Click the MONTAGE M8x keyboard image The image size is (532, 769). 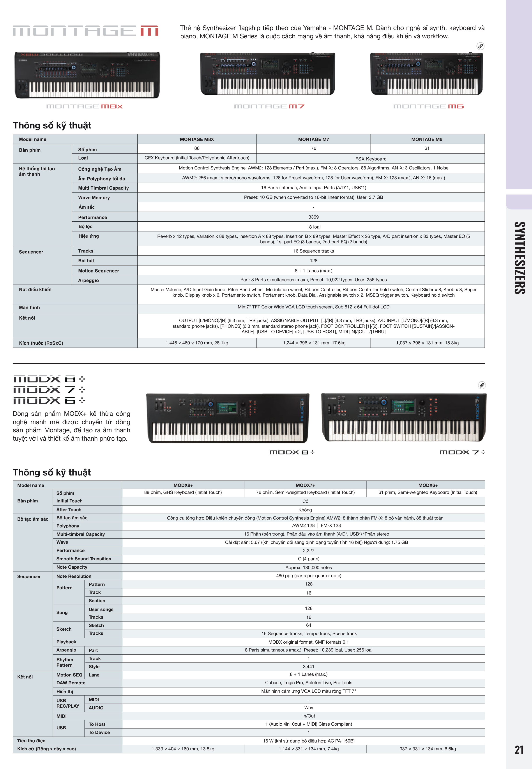87,75
